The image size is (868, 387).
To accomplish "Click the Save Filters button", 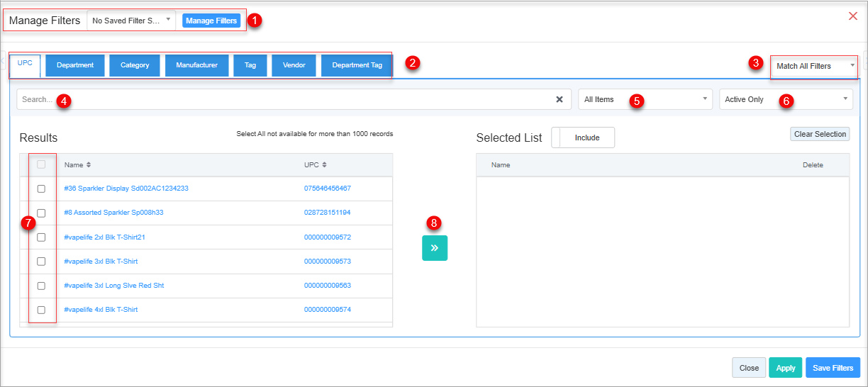I will pyautogui.click(x=832, y=368).
